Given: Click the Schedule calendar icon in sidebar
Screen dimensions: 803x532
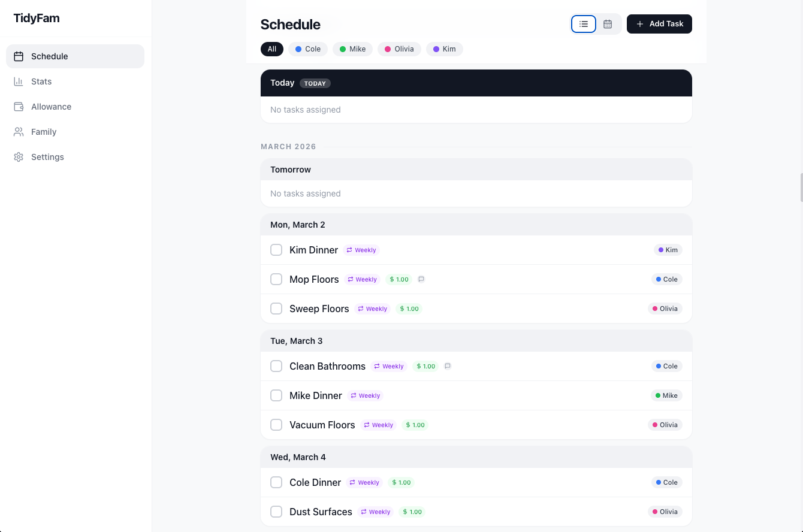Looking at the screenshot, I should coord(19,56).
